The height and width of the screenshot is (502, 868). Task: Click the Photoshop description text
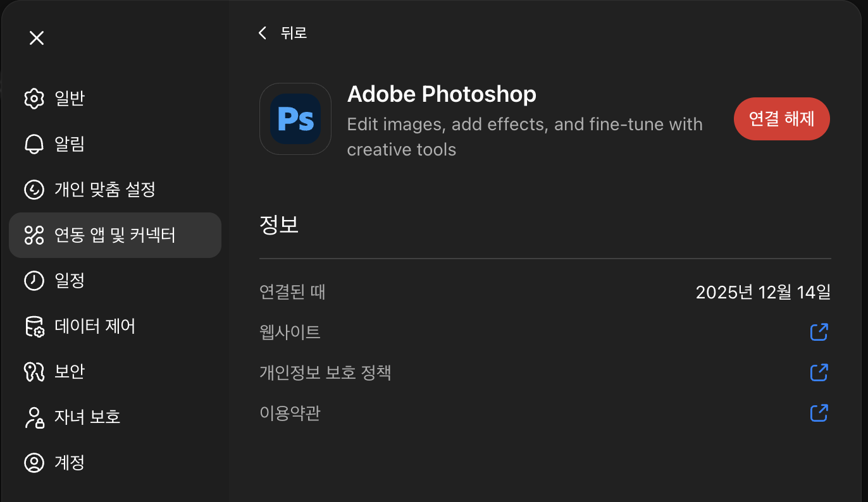click(525, 137)
